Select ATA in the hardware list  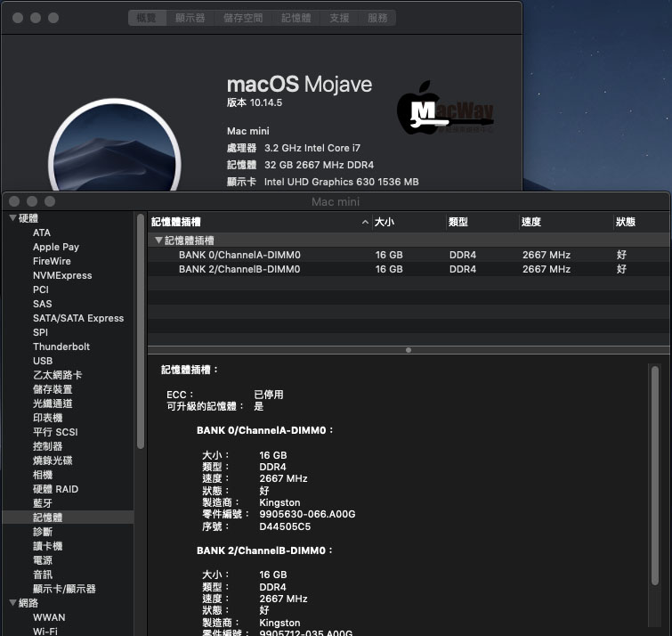42,232
